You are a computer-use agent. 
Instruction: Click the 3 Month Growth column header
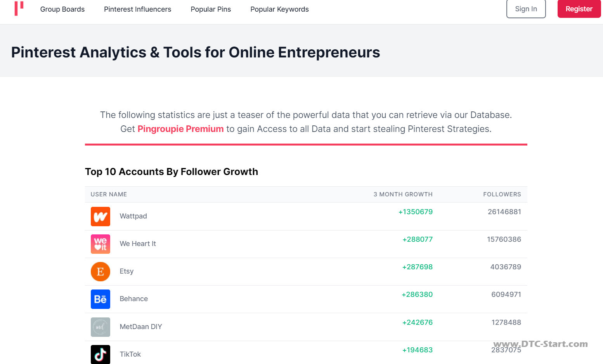(x=403, y=194)
